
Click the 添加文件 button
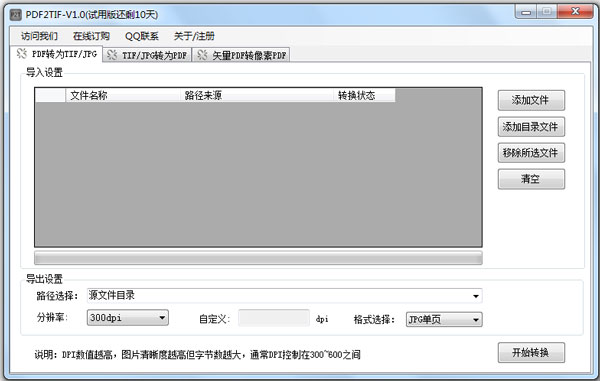pos(531,100)
